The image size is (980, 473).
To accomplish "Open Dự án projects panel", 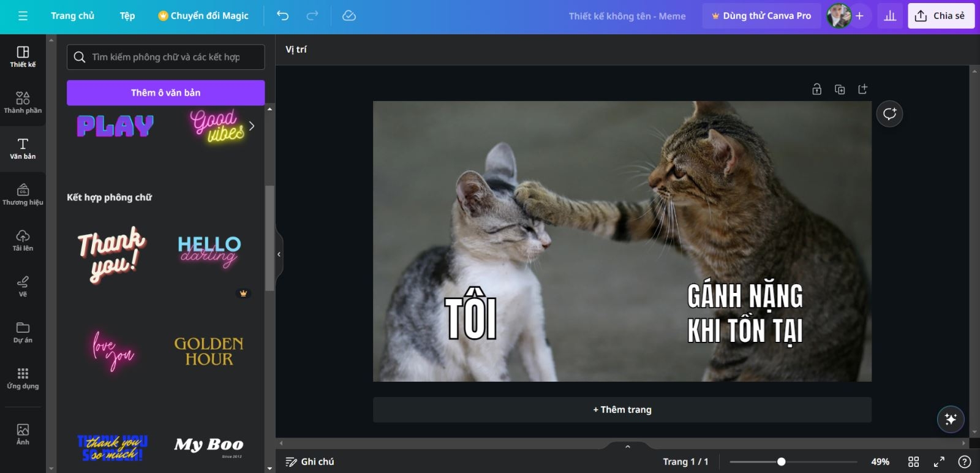I will (x=23, y=332).
